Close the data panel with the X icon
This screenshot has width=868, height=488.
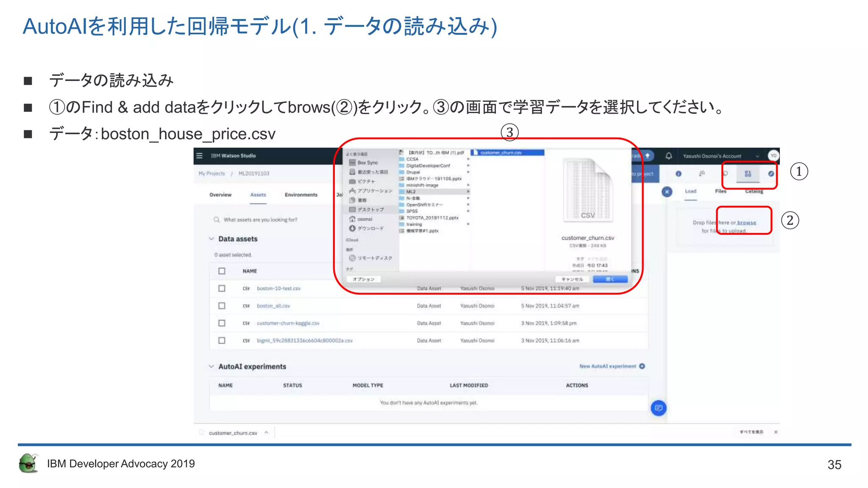(x=667, y=192)
